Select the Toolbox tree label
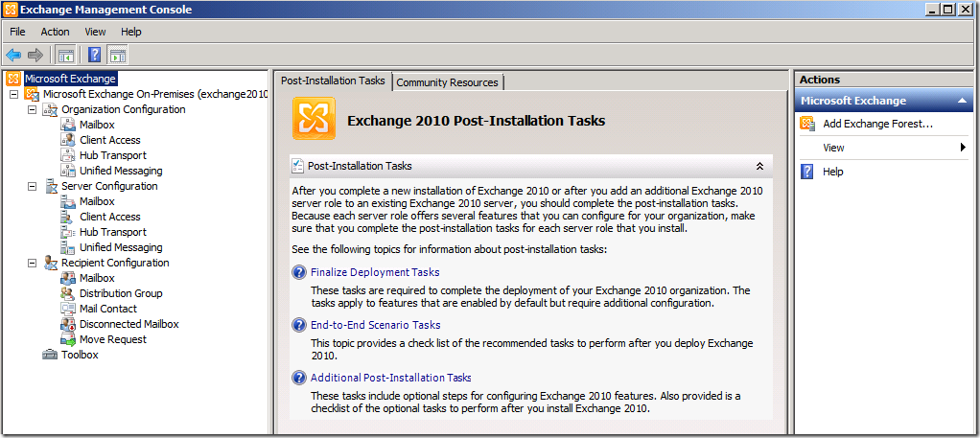This screenshot has height=438, width=980. 80,355
